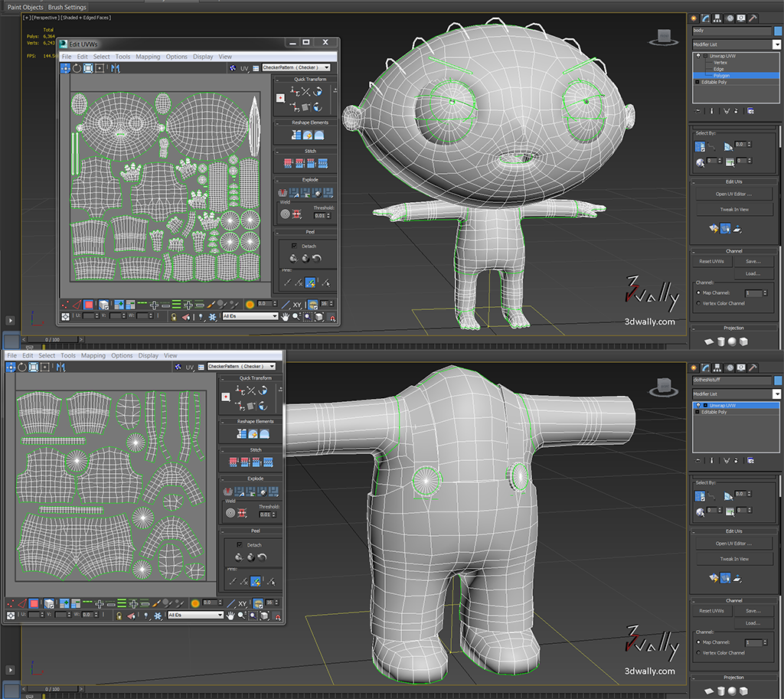Click Planar projection icon in top Projection rollout

(709, 341)
